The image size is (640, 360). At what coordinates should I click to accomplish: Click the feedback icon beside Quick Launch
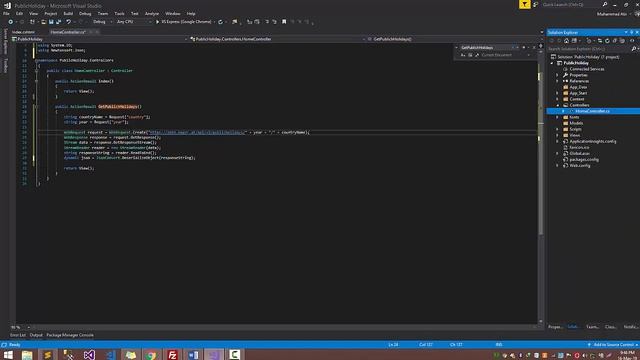click(x=536, y=4)
